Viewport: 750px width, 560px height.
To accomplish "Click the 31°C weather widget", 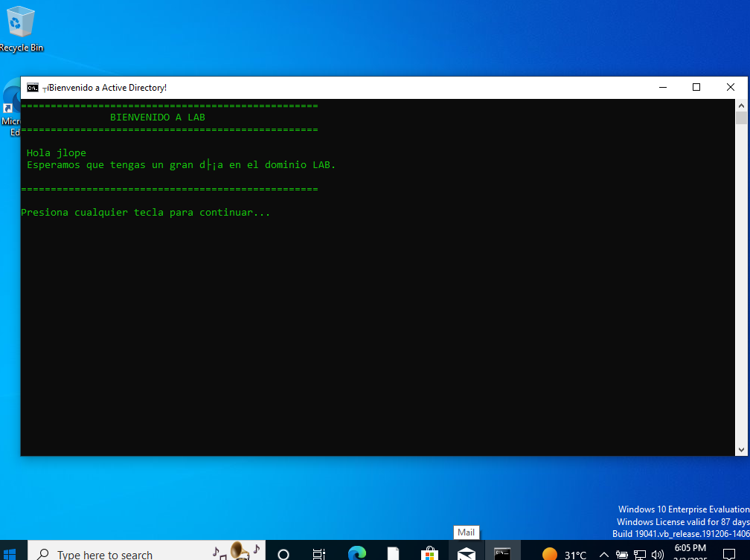I will point(565,555).
